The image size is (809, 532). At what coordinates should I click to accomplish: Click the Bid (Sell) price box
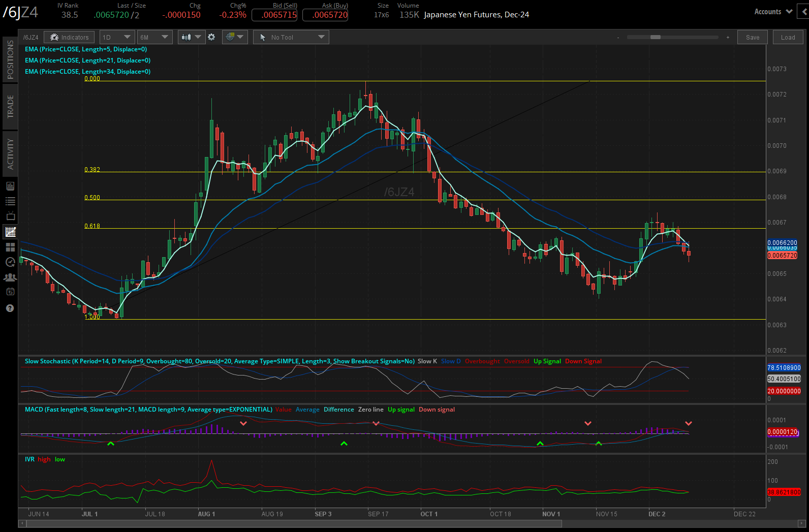pos(274,15)
